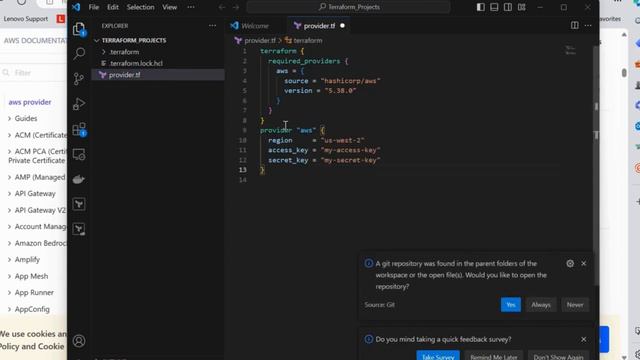Go forward with the navigation arrow
Screen dimensions: 640x360
coord(236,7)
